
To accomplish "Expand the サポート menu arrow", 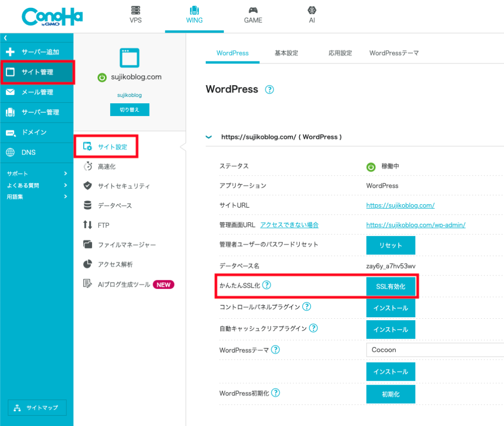I will (x=65, y=174).
